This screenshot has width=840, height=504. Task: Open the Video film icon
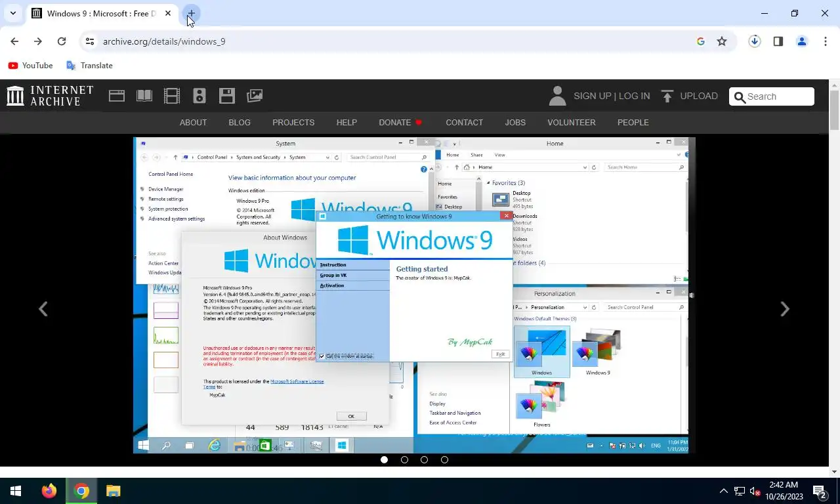(x=172, y=96)
